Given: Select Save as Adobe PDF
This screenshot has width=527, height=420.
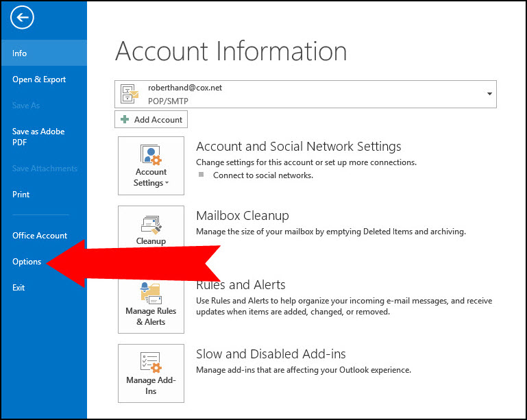Looking at the screenshot, I should tap(38, 137).
